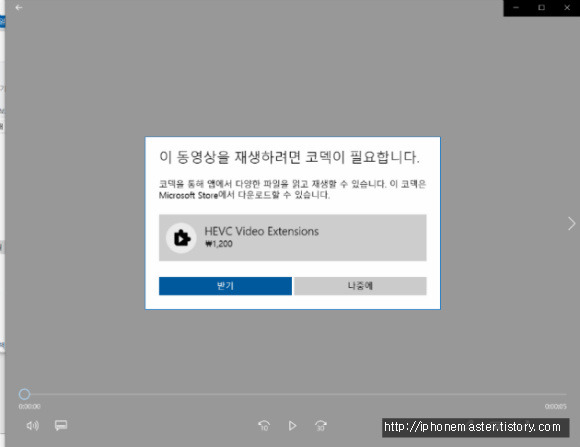Click the 0:00:05 duration text
The width and height of the screenshot is (580, 447).
click(556, 406)
